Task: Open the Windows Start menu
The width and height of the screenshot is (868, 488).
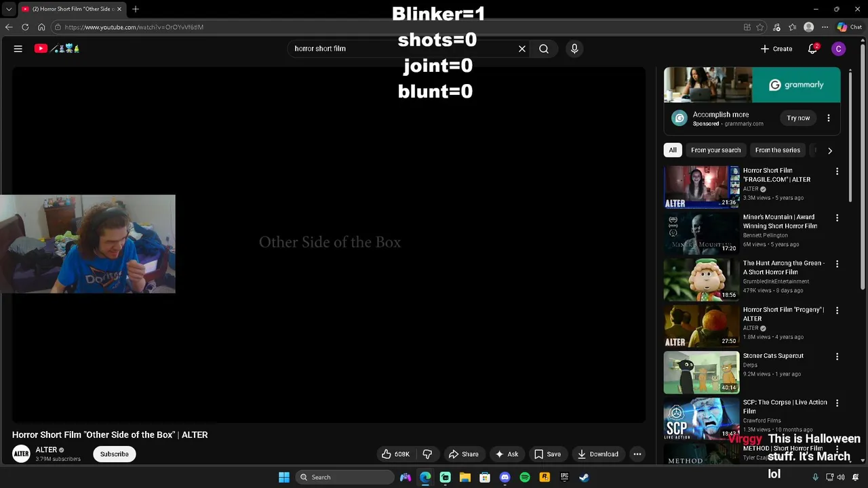Action: (x=284, y=477)
